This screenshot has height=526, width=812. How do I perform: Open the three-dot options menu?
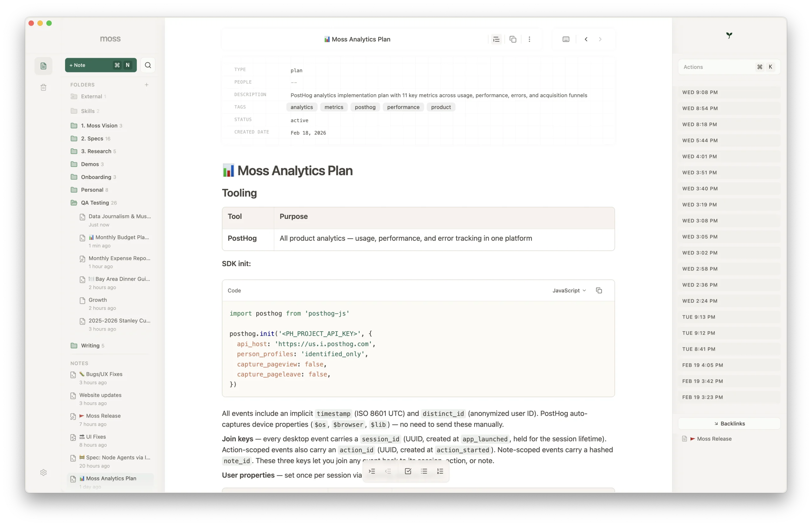tap(529, 39)
